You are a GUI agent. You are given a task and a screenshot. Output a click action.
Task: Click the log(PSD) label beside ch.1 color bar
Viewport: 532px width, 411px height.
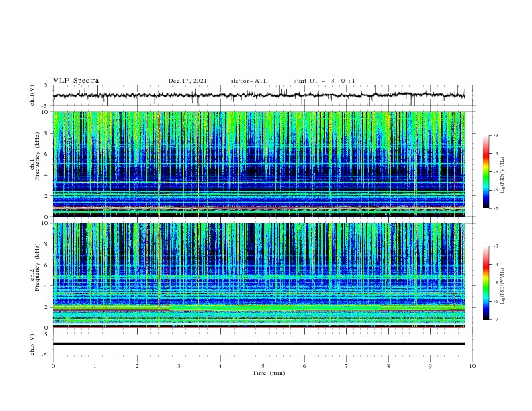point(502,175)
